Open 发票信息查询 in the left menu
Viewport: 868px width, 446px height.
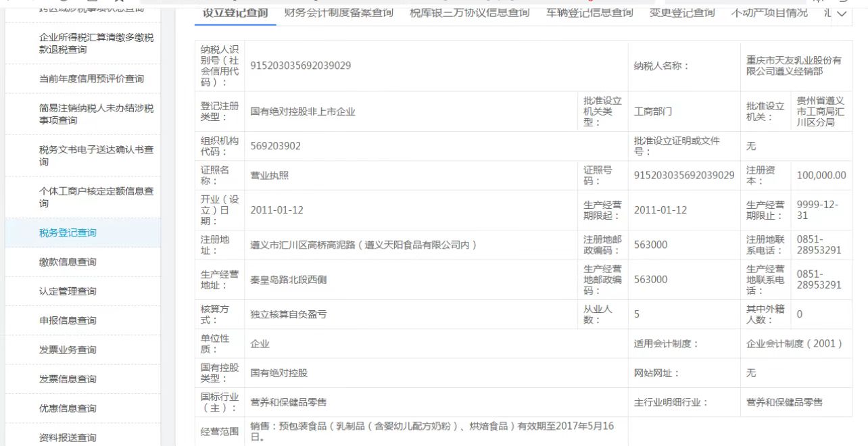pos(68,379)
